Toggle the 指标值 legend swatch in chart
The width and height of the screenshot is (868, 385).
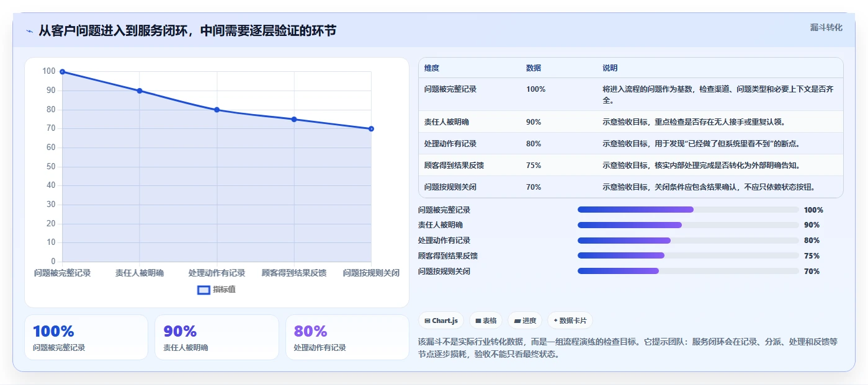click(x=204, y=290)
